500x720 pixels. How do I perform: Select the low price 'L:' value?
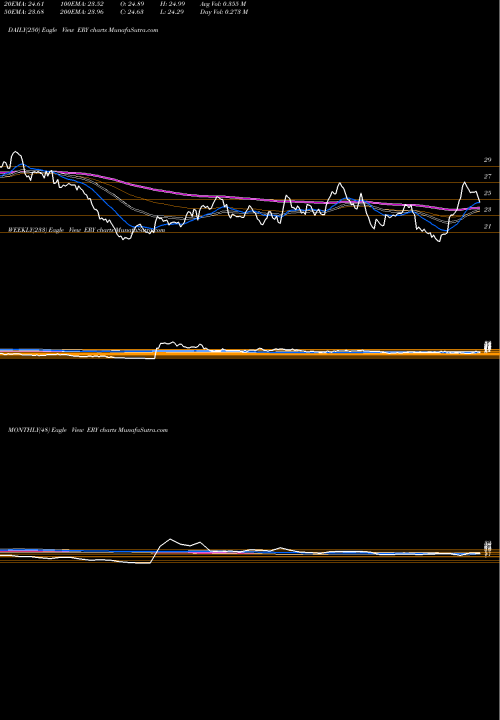173,12
